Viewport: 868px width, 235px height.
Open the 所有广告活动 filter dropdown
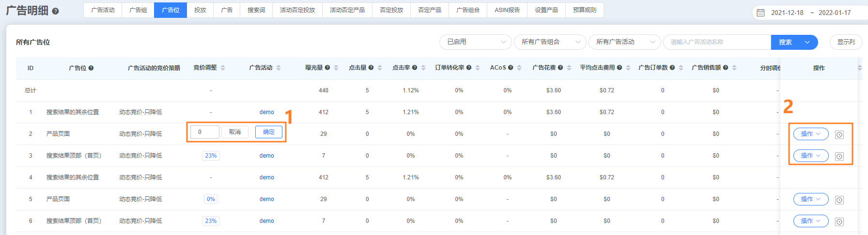click(624, 42)
